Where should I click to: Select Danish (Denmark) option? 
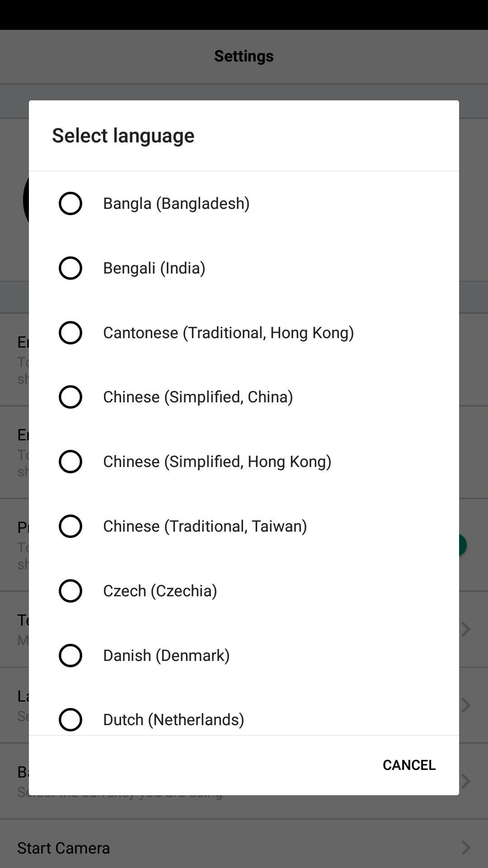point(166,656)
